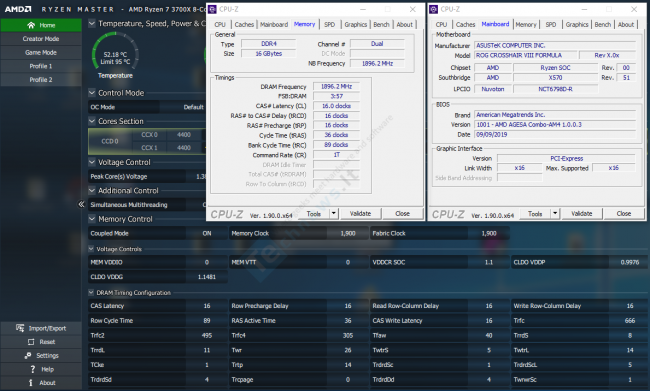Select Creator Mode profile
Screen dimensions: 650x391
[x=41, y=39]
